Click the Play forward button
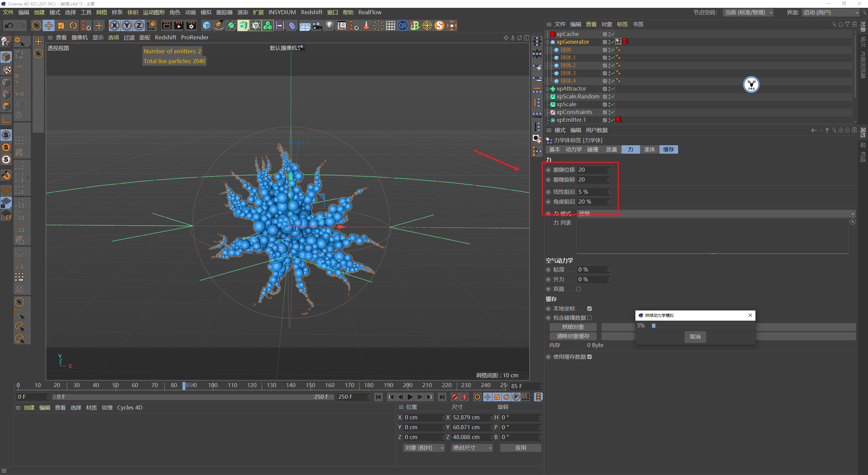 coord(410,397)
